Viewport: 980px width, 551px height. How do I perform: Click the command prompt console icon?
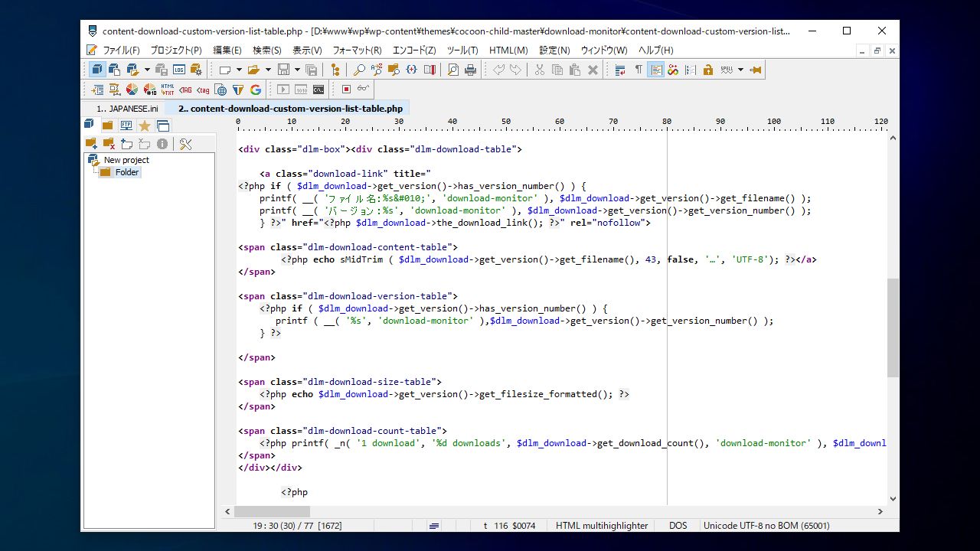click(318, 90)
